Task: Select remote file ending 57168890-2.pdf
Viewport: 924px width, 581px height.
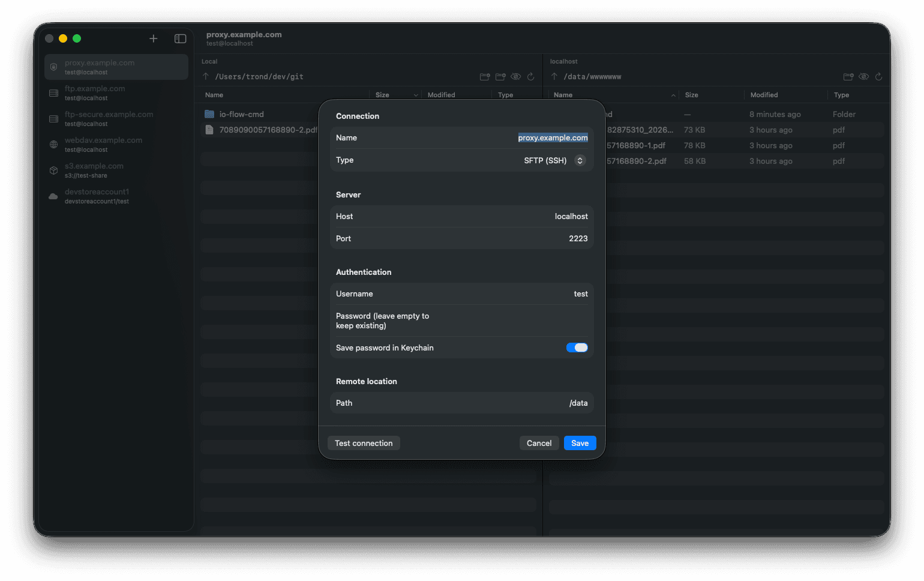Action: 637,161
